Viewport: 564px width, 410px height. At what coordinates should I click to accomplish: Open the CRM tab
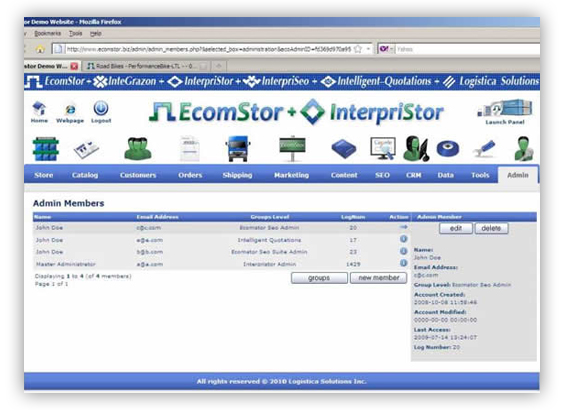coord(414,175)
